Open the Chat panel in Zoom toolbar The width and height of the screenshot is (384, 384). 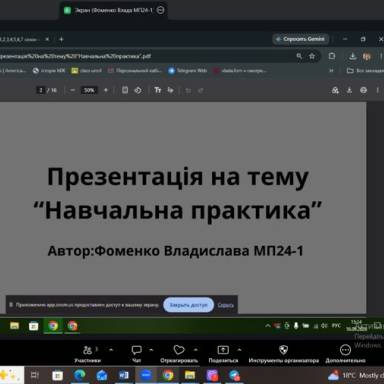pos(136,354)
